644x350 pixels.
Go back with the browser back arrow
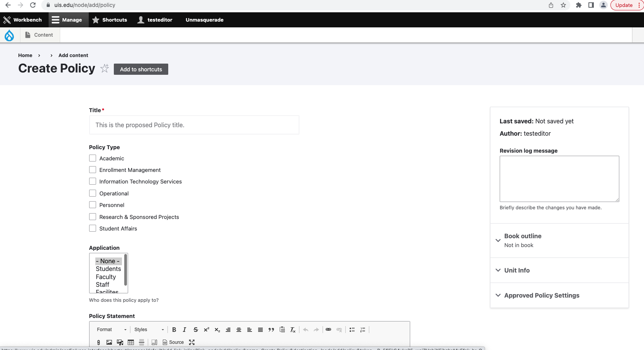(8, 5)
